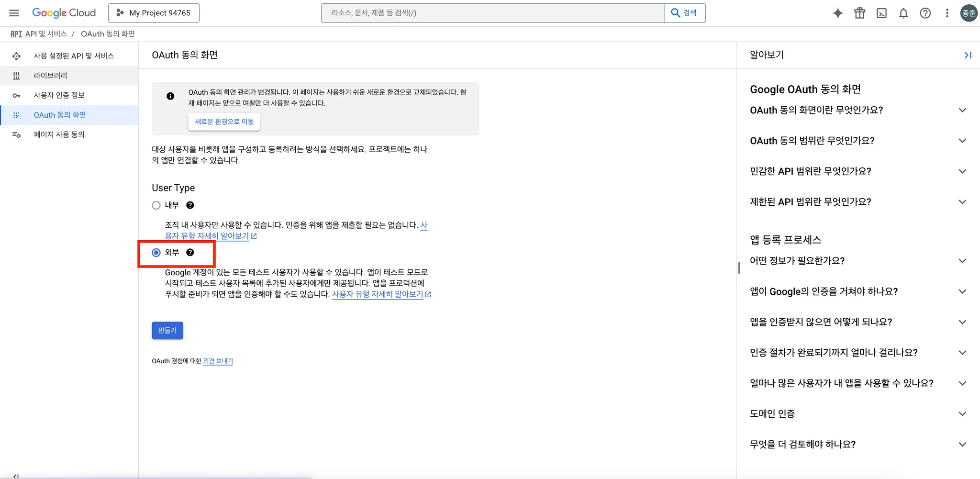Click the 만들기 create button
Image resolution: width=980 pixels, height=479 pixels.
[x=167, y=330]
